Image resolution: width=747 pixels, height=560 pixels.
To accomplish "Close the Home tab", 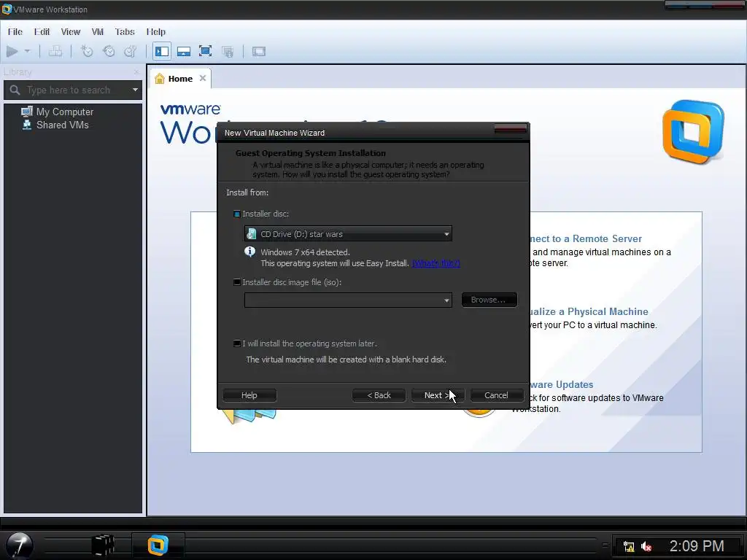I will click(203, 78).
